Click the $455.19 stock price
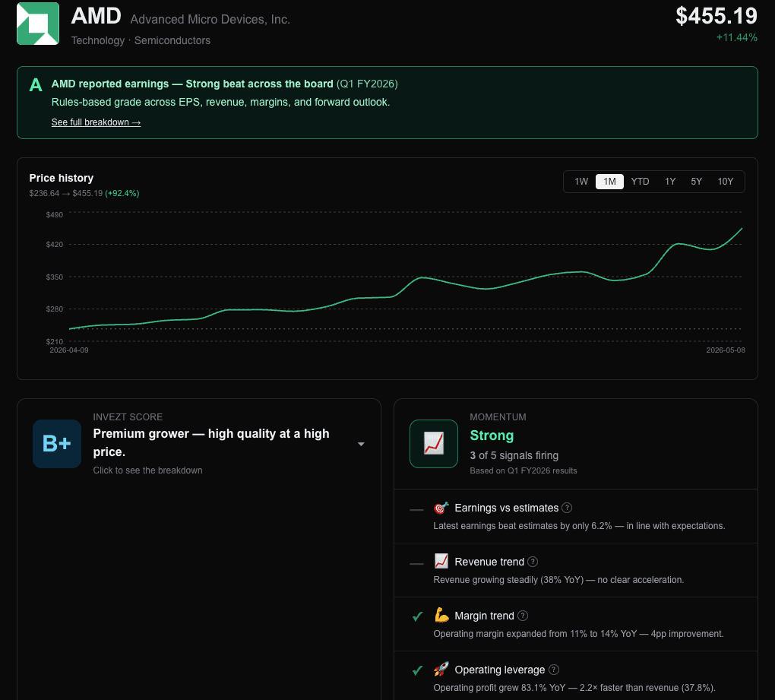The width and height of the screenshot is (775, 700). pos(716,16)
